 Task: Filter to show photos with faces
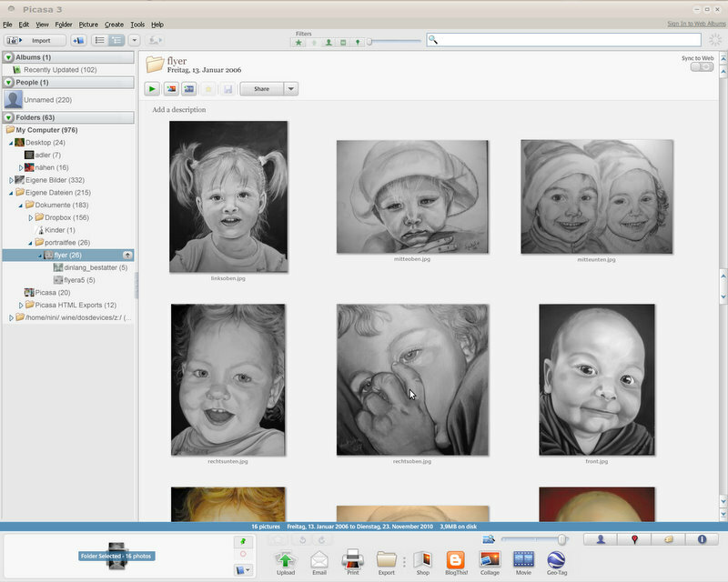[x=329, y=42]
